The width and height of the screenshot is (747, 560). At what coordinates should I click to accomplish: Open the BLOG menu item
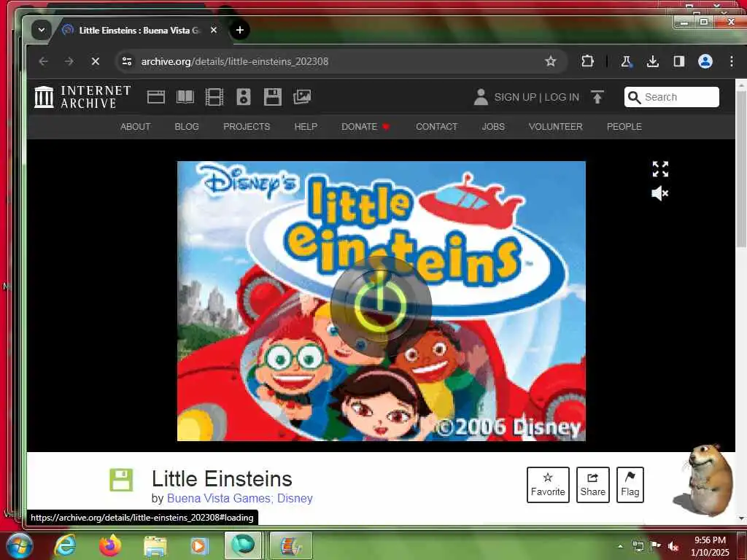[x=187, y=127]
